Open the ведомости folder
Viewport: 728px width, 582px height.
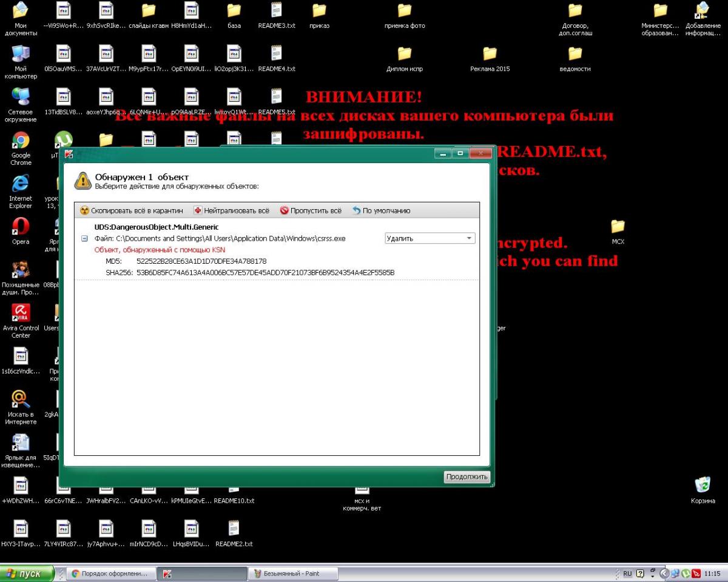coord(575,58)
